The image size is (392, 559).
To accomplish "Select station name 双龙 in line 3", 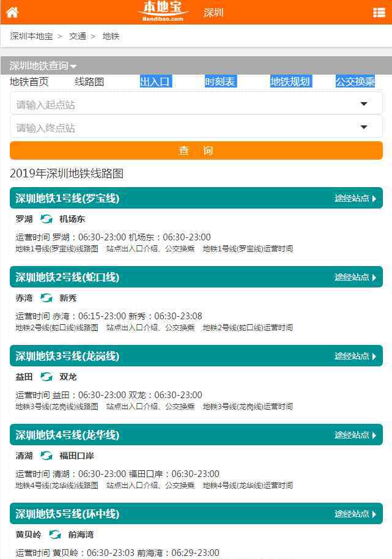I will pyautogui.click(x=68, y=377).
